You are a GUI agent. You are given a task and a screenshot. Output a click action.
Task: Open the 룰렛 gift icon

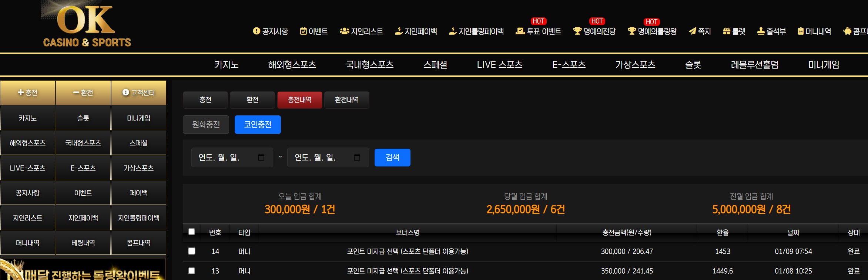pyautogui.click(x=726, y=31)
